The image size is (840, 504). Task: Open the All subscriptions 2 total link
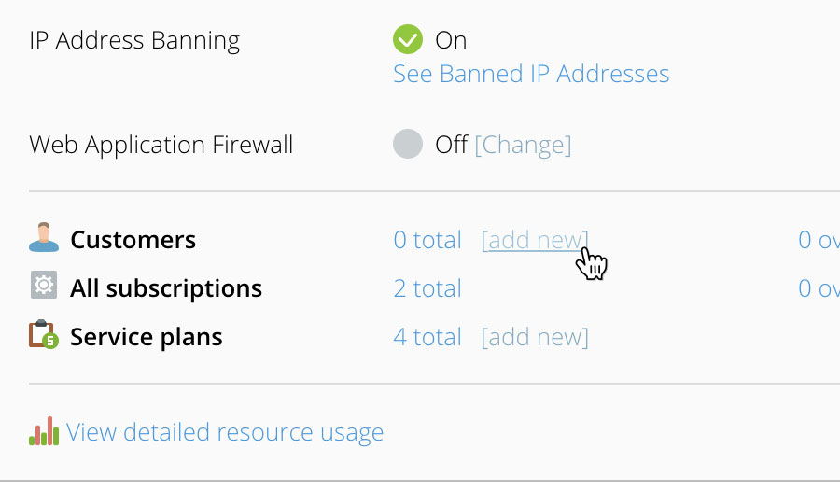coord(427,288)
